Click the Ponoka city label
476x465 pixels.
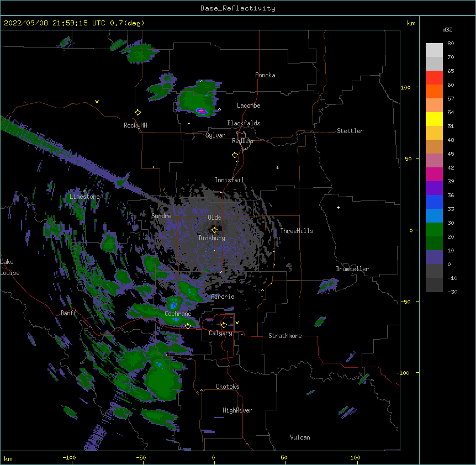pos(265,75)
